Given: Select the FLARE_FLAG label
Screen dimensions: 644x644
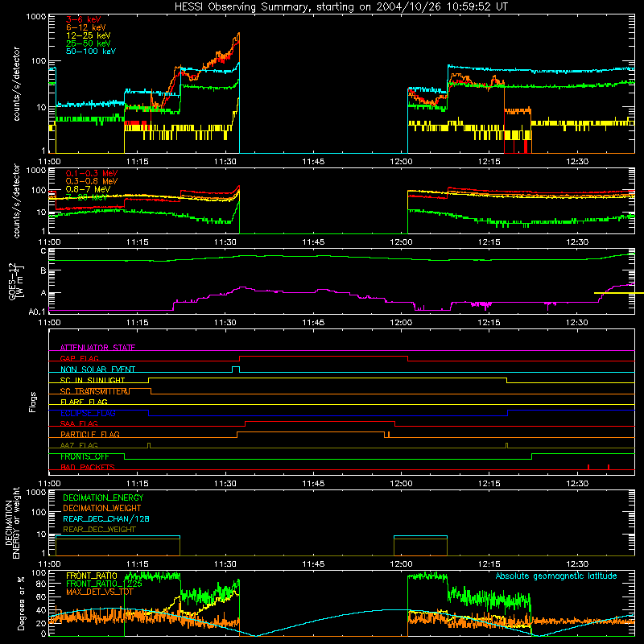Looking at the screenshot, I should tap(84, 402).
